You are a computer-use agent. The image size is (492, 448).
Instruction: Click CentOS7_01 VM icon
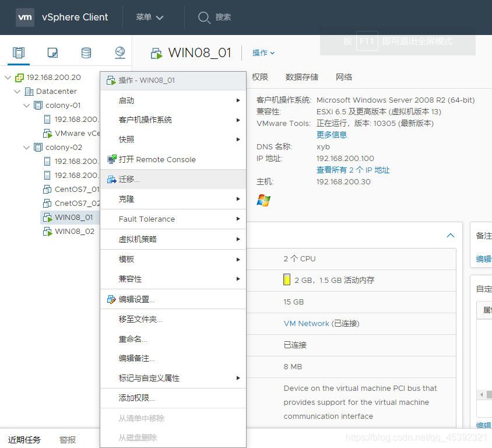pyautogui.click(x=47, y=190)
